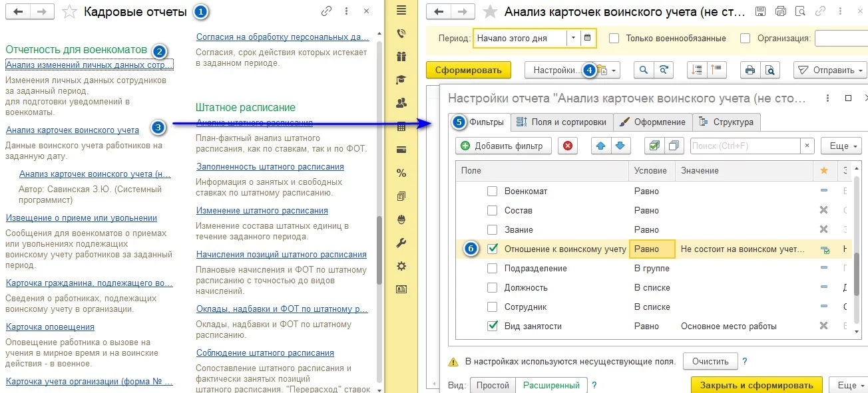868x393 pixels.
Task: Select mark all filters icon
Action: 654,145
